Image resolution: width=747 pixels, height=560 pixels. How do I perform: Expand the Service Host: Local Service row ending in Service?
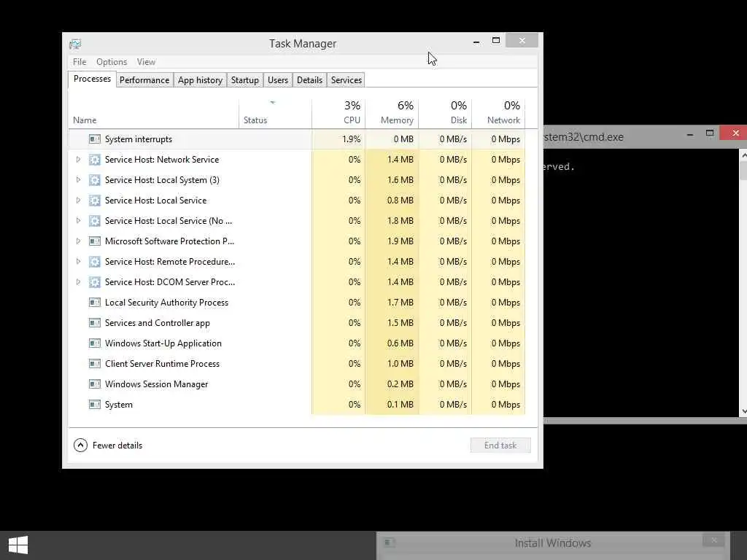[78, 201]
